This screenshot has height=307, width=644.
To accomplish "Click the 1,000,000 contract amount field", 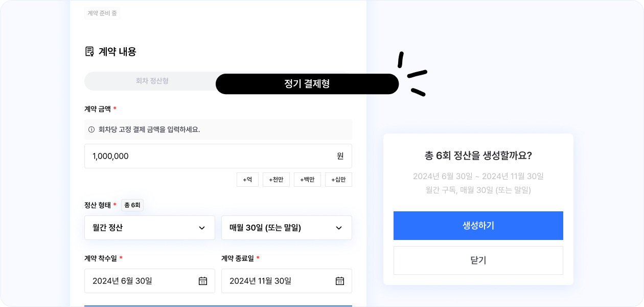I will point(210,156).
